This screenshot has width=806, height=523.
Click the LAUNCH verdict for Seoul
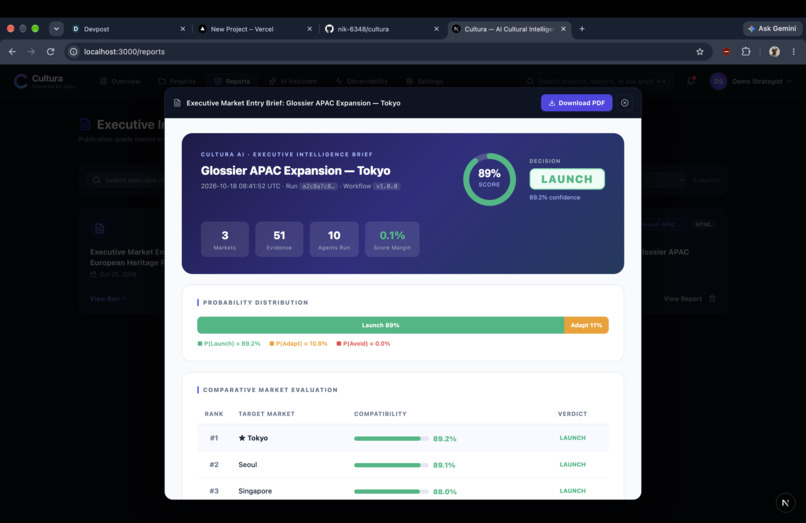tap(573, 464)
